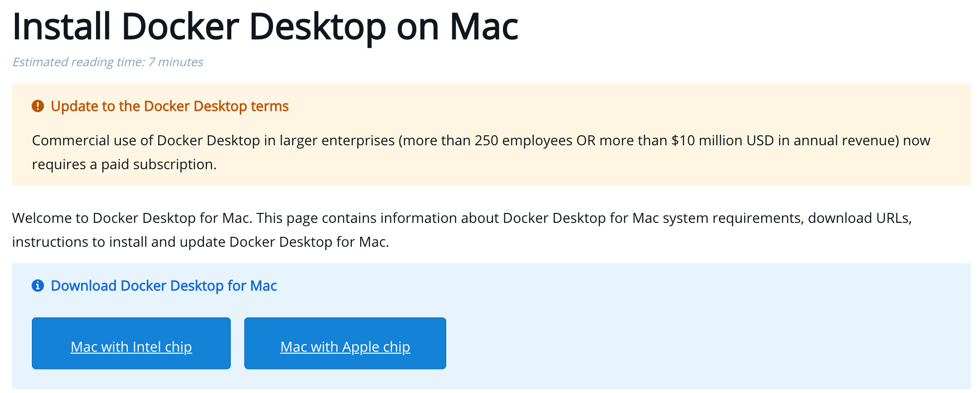Click the "Update to the Docker Desktop terms" heading
Viewport: 980px width, 393px height.
(x=169, y=106)
